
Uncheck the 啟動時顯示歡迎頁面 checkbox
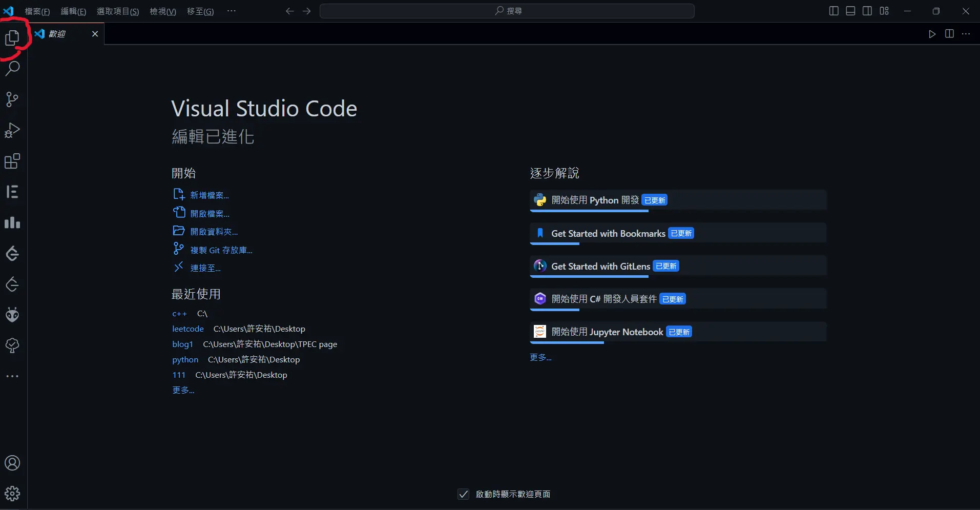[463, 494]
